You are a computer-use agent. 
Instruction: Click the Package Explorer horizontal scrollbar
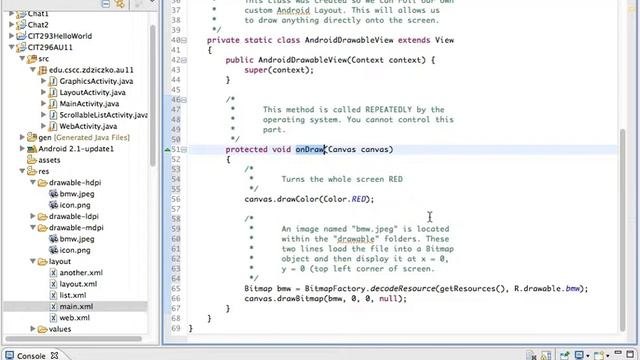point(73,339)
